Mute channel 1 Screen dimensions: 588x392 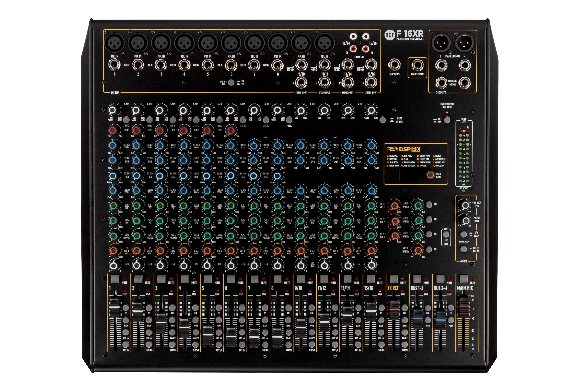tap(115, 279)
